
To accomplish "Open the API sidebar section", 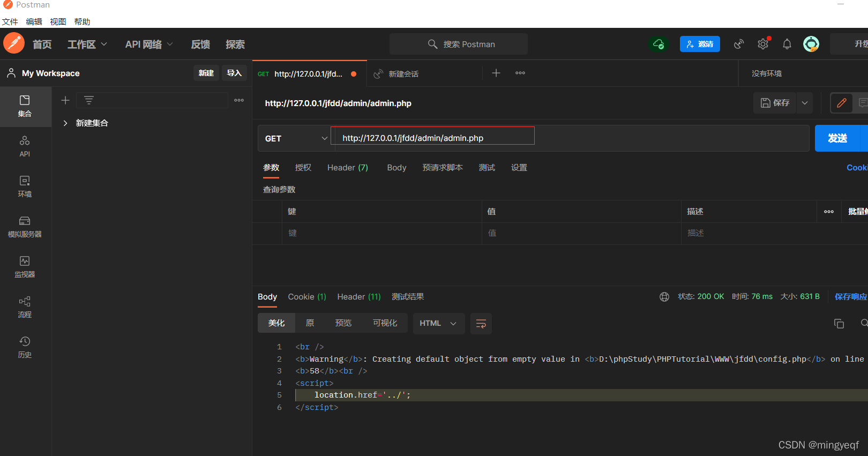I will pyautogui.click(x=25, y=147).
